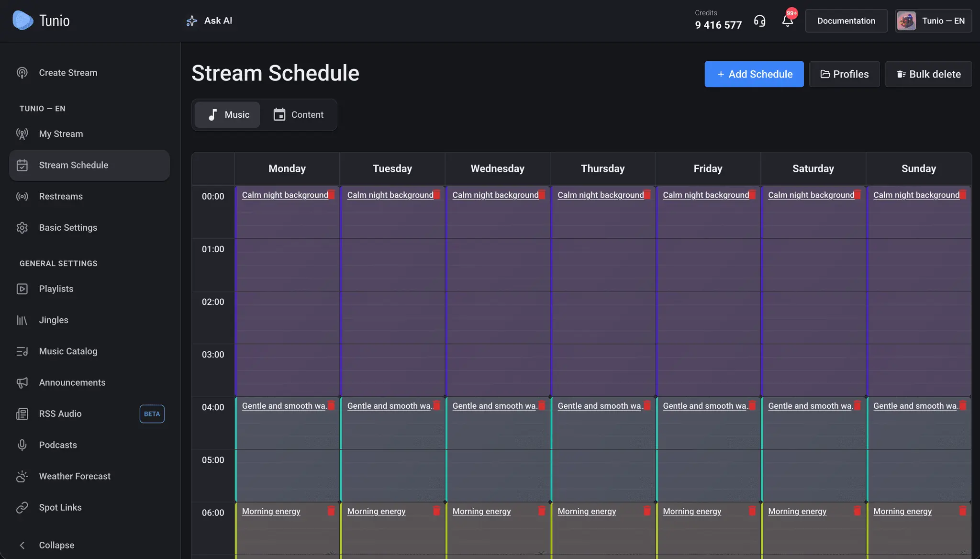Open Saturday's Gentle and smooth entry

tap(811, 405)
